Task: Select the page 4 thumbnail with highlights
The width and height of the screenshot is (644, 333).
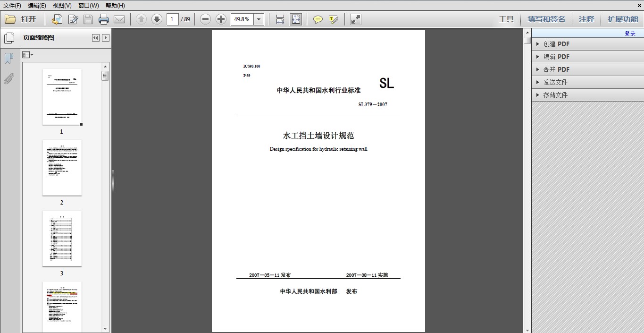Action: 62,307
